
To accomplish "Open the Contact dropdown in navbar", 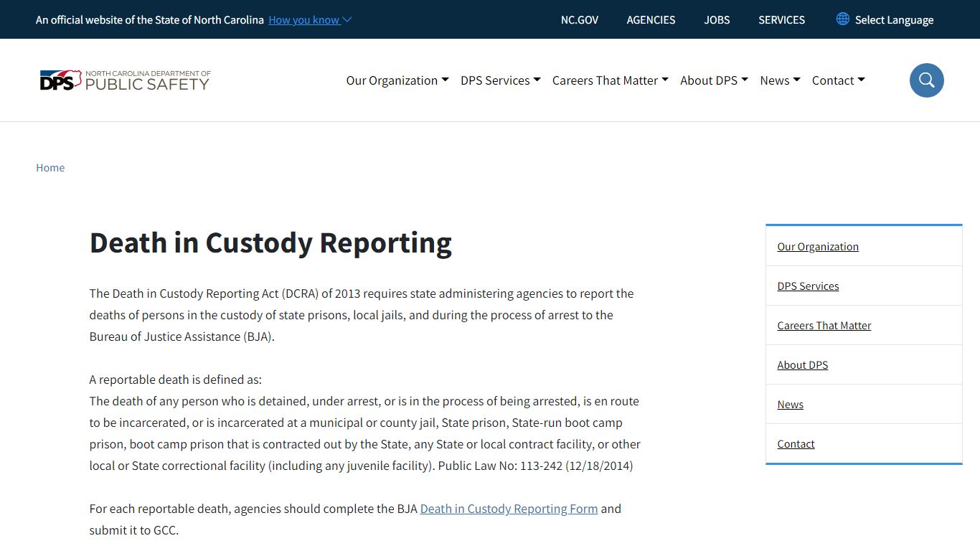I will (x=839, y=80).
